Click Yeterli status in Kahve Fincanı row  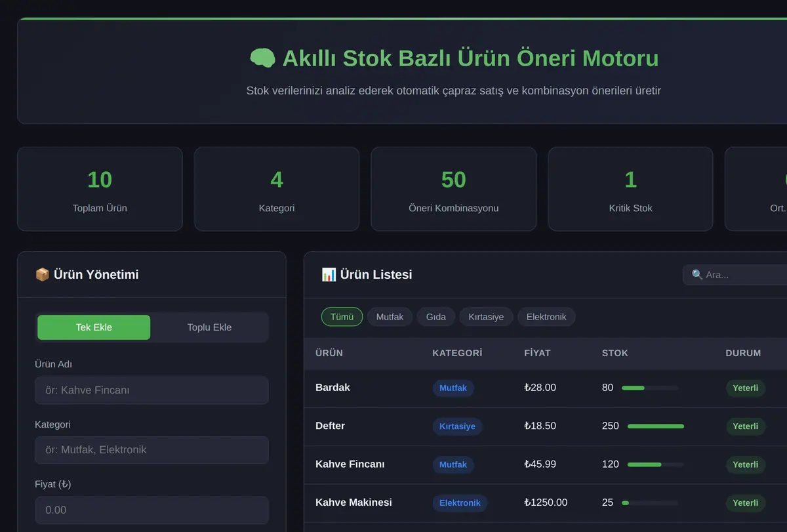746,464
